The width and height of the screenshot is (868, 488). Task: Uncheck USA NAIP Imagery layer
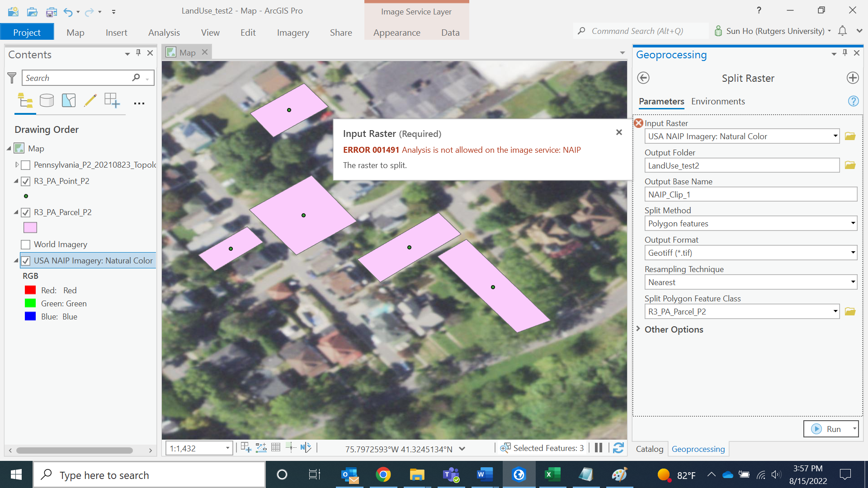26,261
